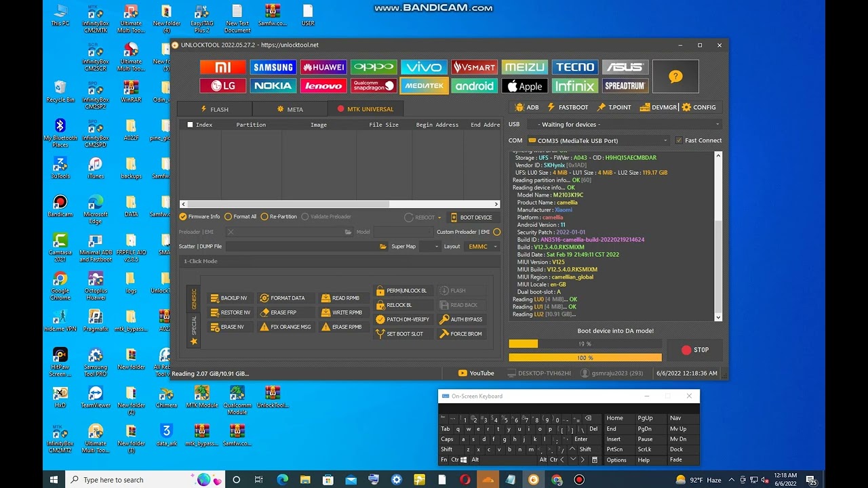Select the Firmware Info radio option
The image size is (868, 488).
200,217
